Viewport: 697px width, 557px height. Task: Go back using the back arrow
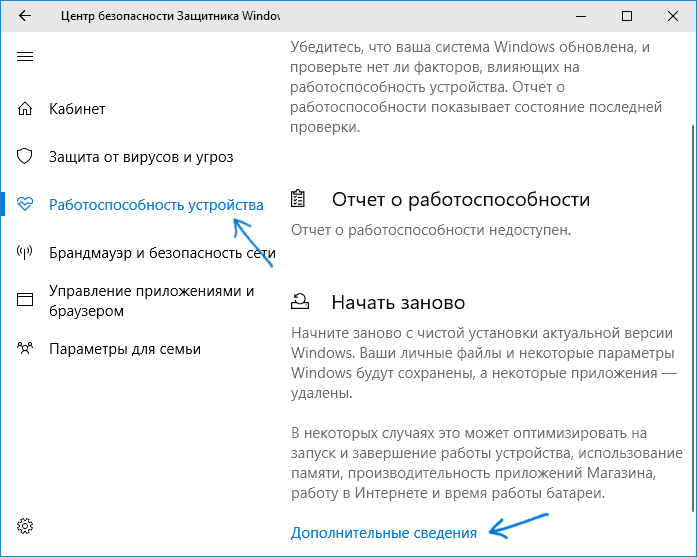coord(25,16)
